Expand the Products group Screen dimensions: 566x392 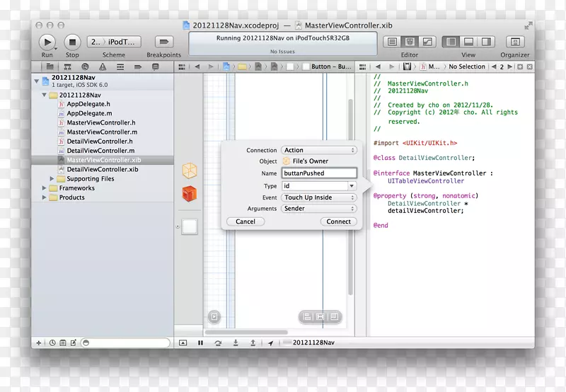(44, 197)
